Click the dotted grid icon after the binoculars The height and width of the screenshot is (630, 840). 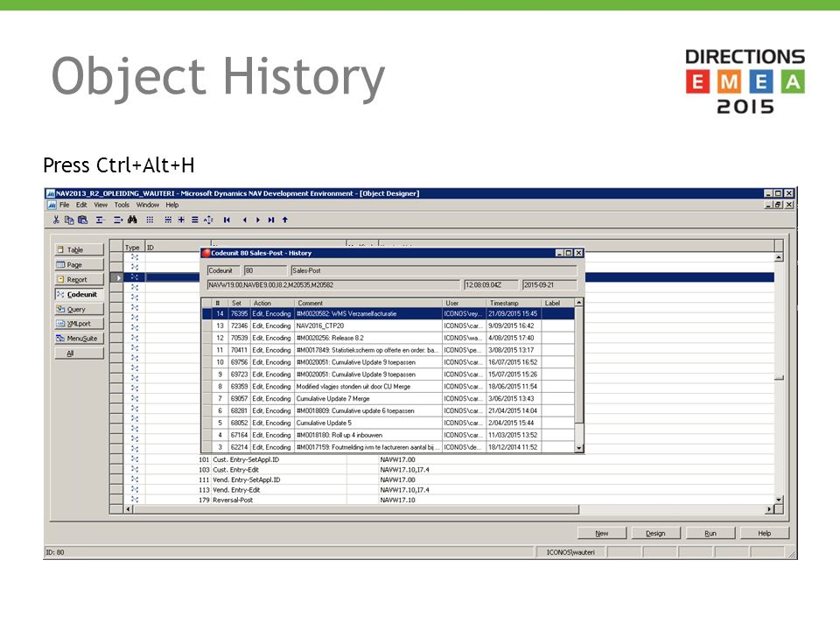(150, 220)
